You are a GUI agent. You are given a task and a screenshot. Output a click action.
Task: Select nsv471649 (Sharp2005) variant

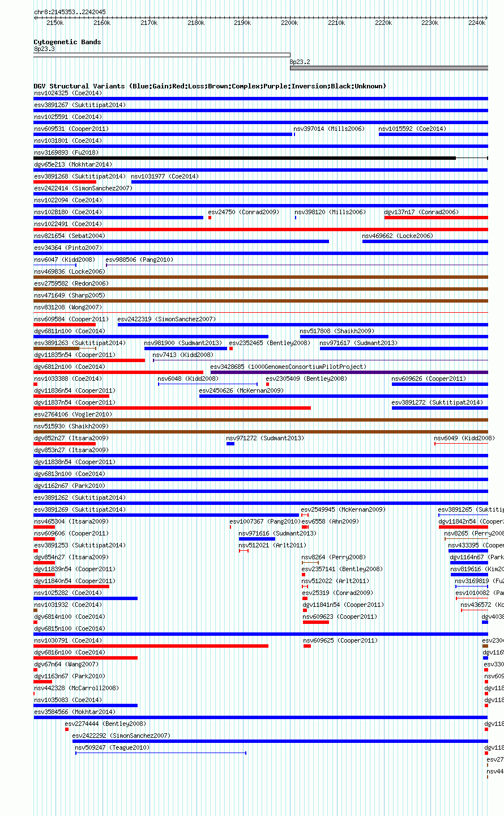(260, 301)
